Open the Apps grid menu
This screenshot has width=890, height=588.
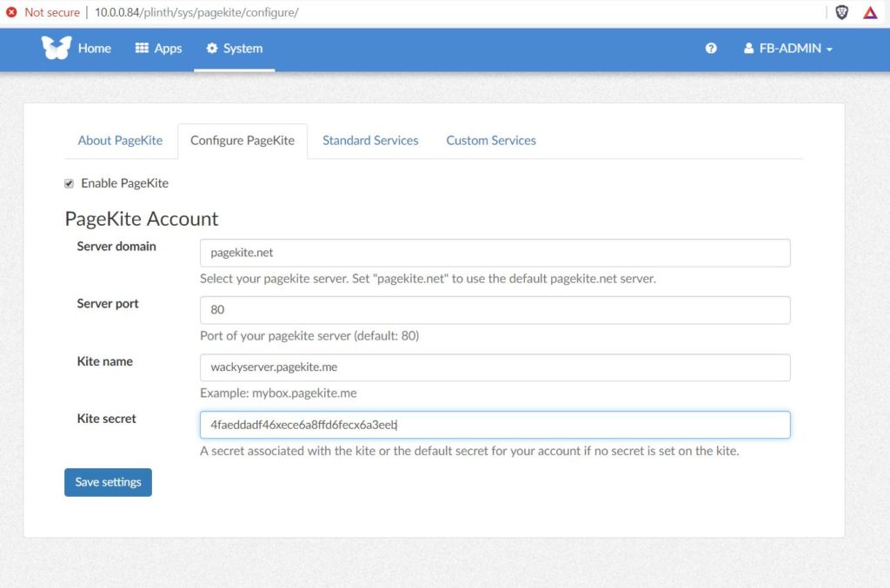(x=158, y=48)
